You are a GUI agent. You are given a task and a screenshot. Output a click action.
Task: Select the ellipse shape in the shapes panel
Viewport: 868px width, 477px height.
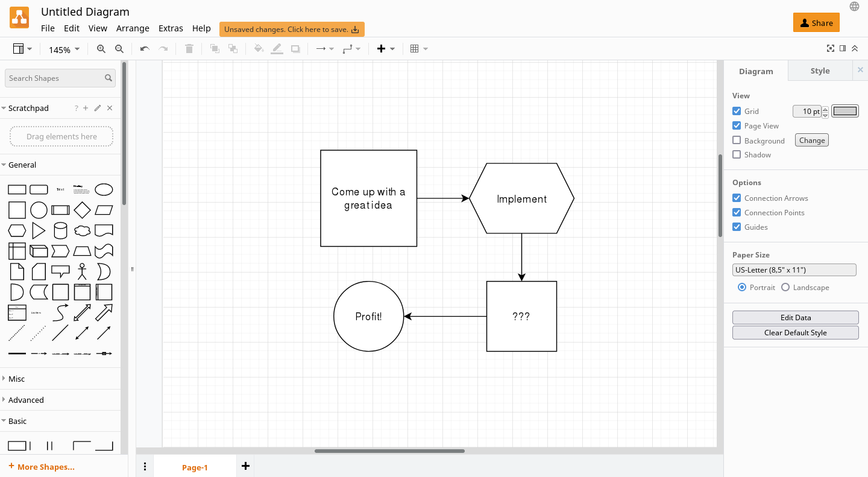pos(104,189)
